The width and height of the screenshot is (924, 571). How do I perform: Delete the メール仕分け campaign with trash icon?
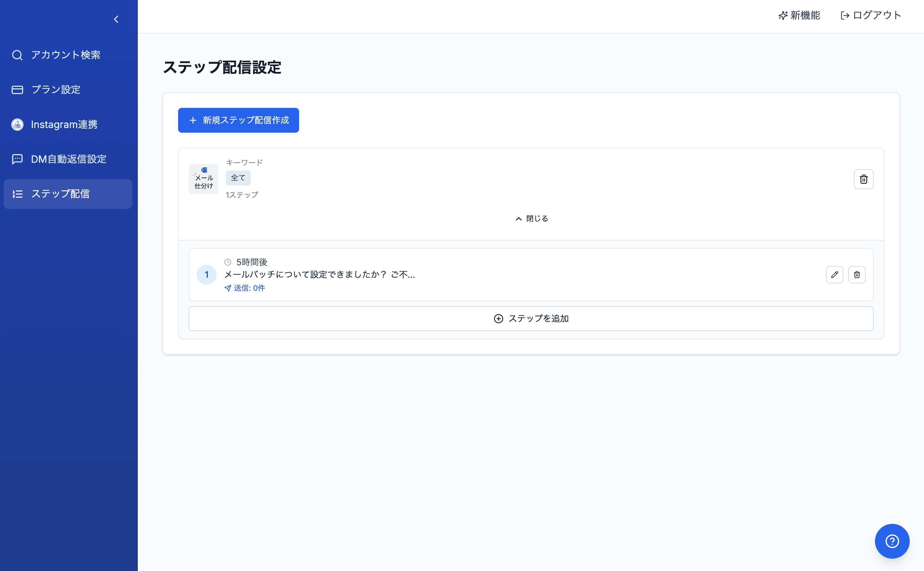click(864, 179)
